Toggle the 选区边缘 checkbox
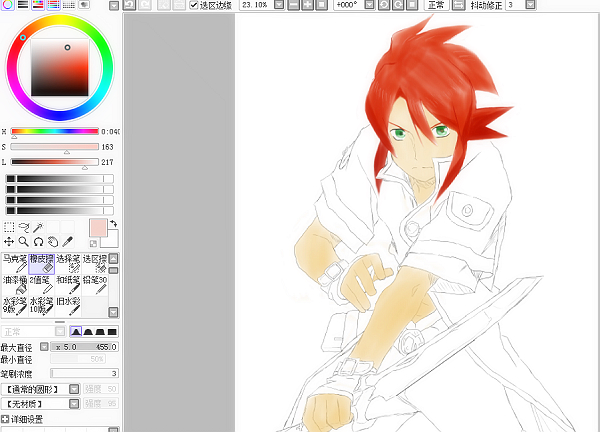Viewport: 600px width, 432px height. (x=194, y=5)
